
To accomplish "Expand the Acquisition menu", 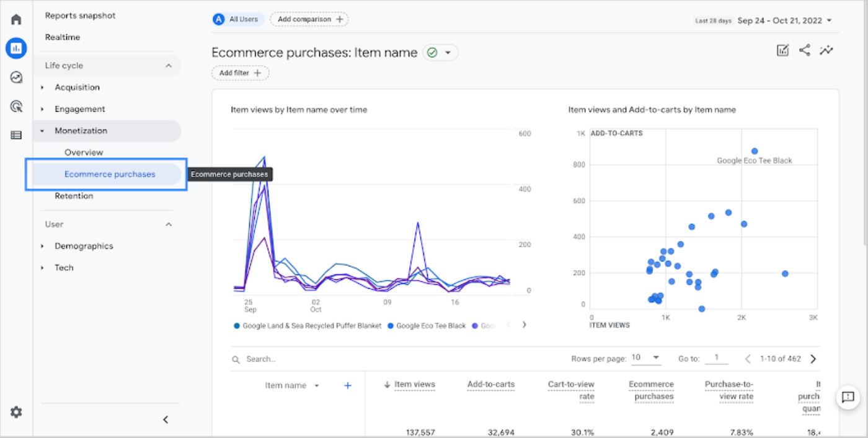I will click(77, 87).
